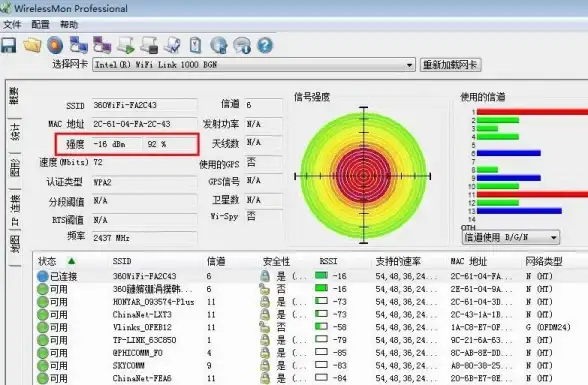This screenshot has height=385, width=588.
Task: Switch to the 图形 side tab
Action: click(15, 168)
